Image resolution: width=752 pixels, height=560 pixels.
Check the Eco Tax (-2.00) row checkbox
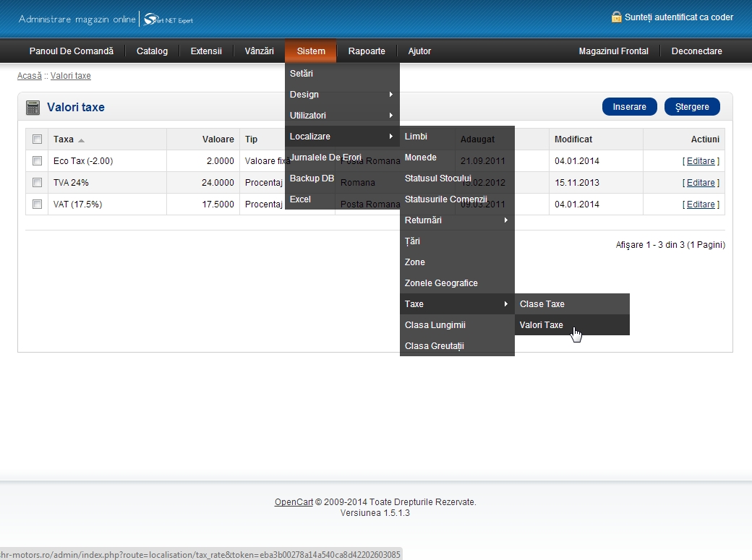tap(37, 161)
